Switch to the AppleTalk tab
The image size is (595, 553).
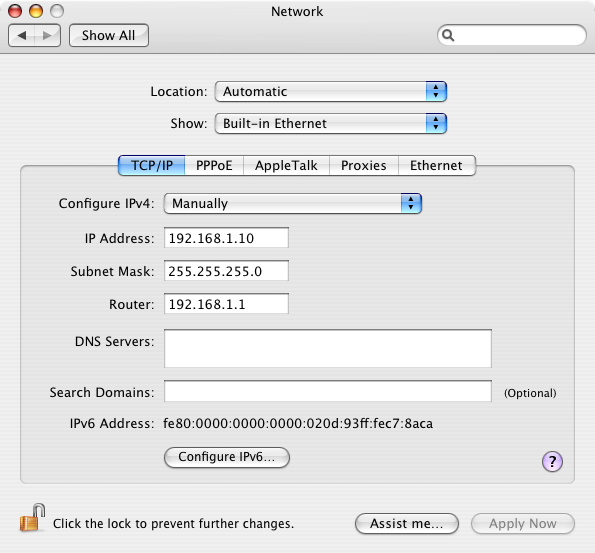(286, 165)
